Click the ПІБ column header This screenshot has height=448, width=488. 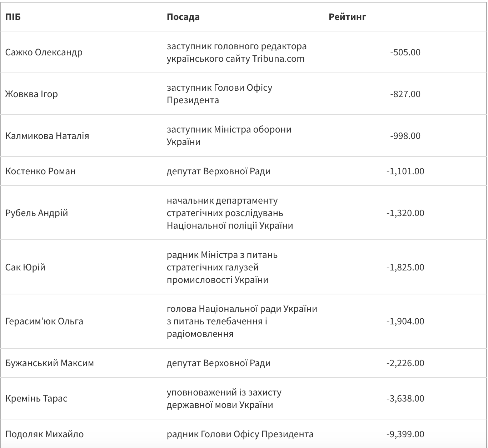(x=13, y=17)
